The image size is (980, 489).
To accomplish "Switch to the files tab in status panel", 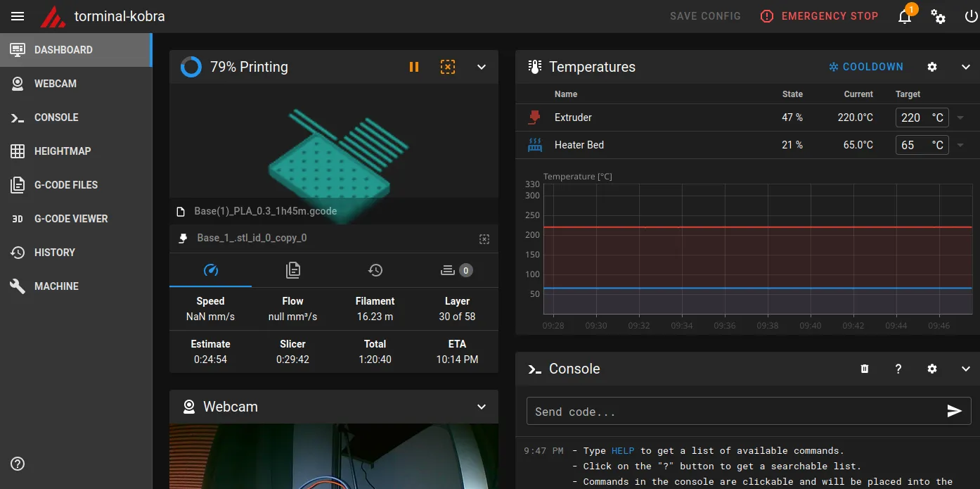I will pos(292,270).
